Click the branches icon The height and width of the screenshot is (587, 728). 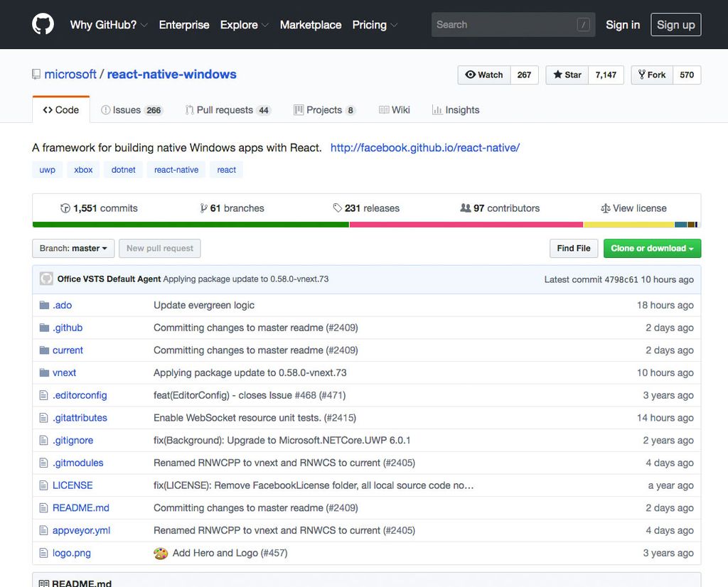click(x=205, y=208)
